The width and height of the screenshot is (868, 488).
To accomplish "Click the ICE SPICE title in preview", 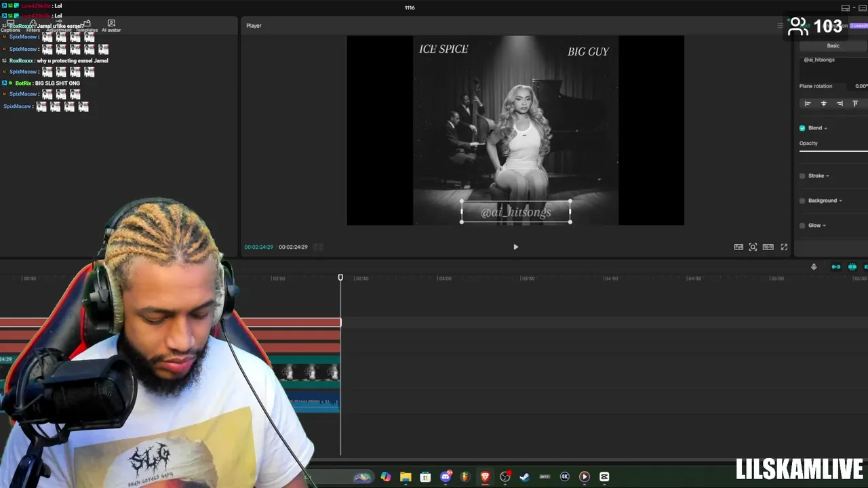I will pos(443,49).
